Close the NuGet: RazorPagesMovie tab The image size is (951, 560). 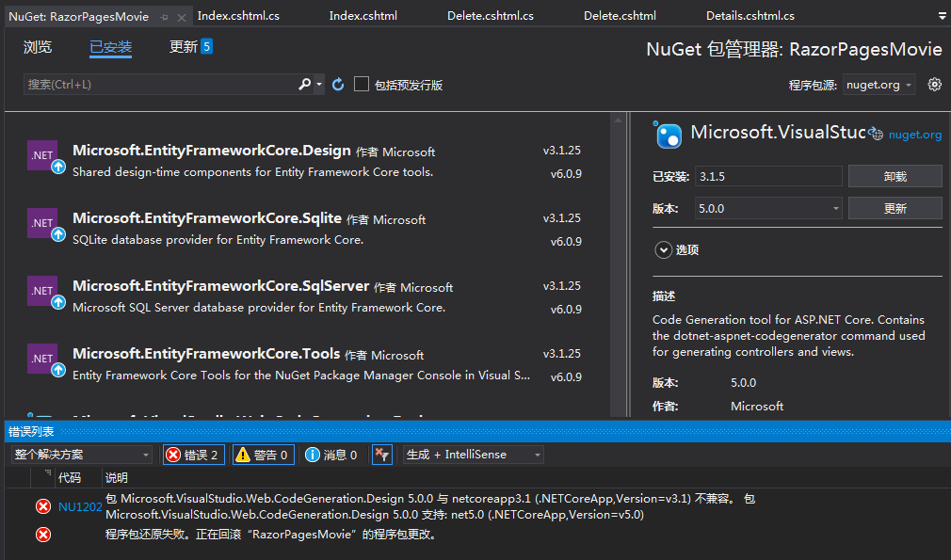tap(181, 18)
